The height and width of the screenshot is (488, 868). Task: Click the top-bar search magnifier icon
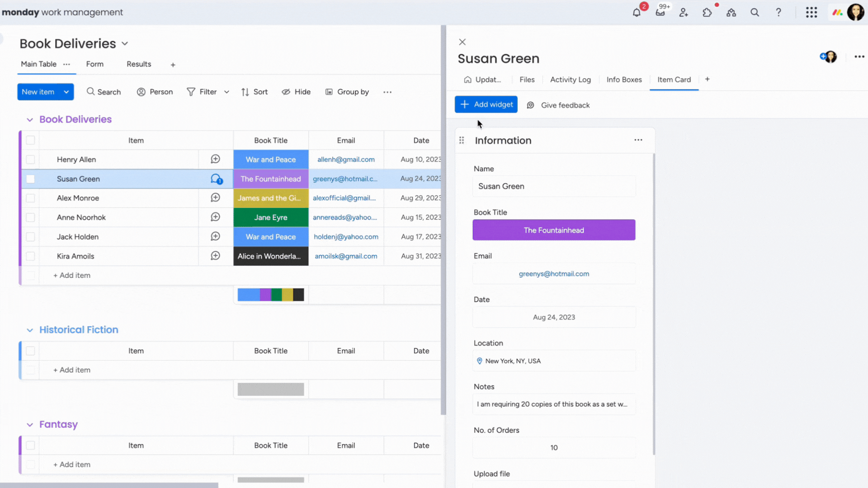[x=755, y=13]
